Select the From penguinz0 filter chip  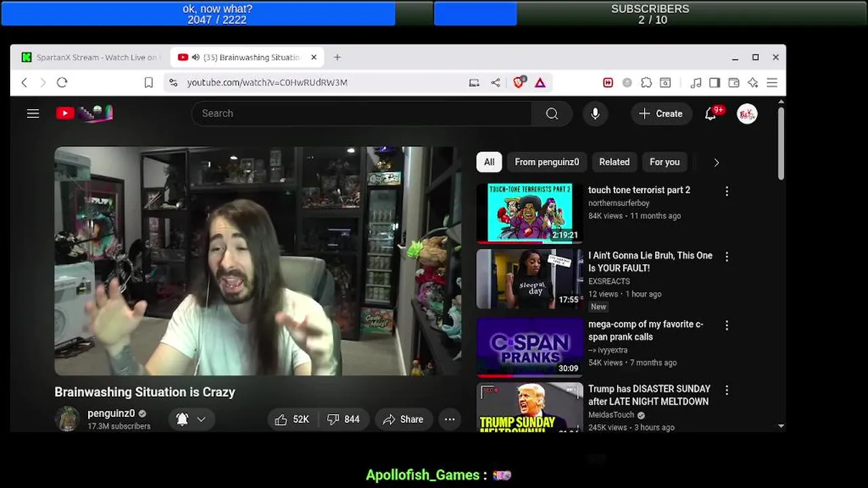[x=547, y=162]
